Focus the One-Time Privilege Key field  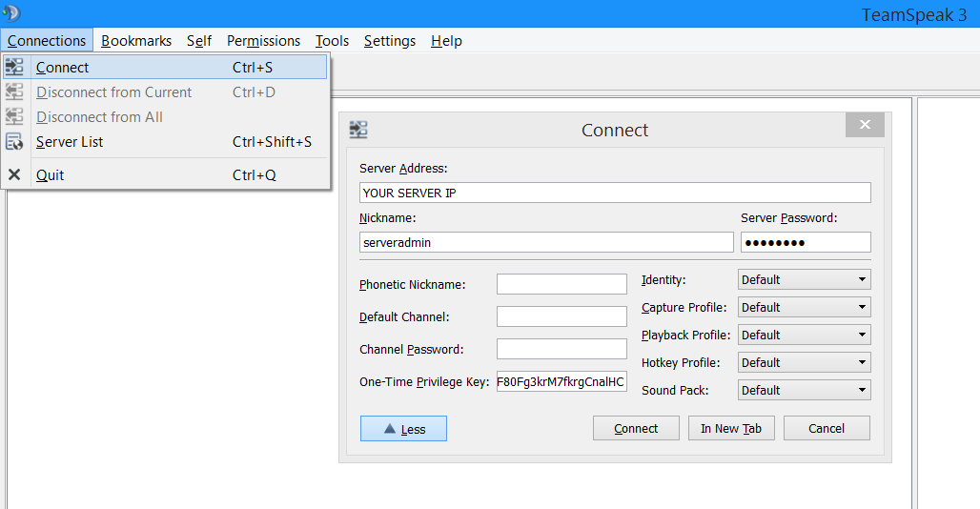(561, 381)
